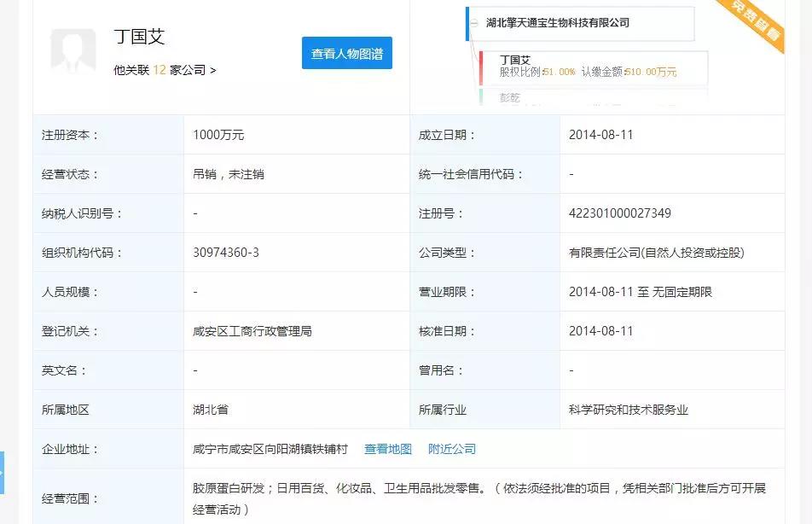Screen dimensions: 812x524
Task: Click the 丁国艾 profile avatar placeholder
Action: (73, 50)
